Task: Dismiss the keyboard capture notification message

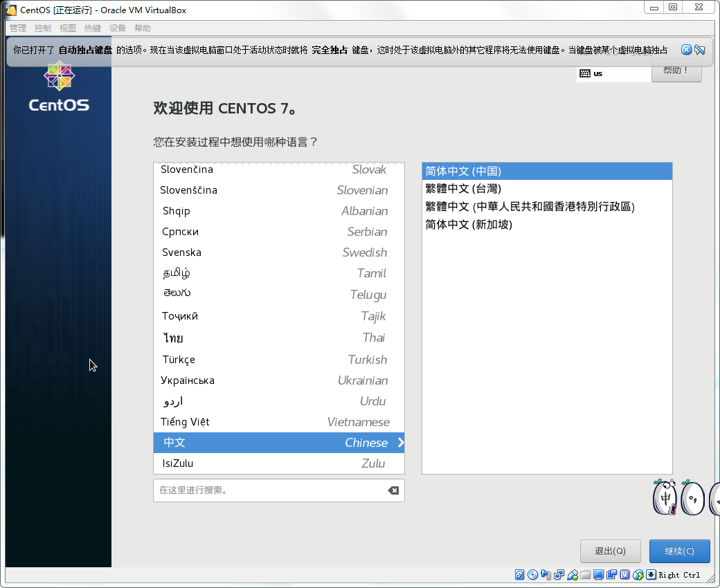Action: 687,49
